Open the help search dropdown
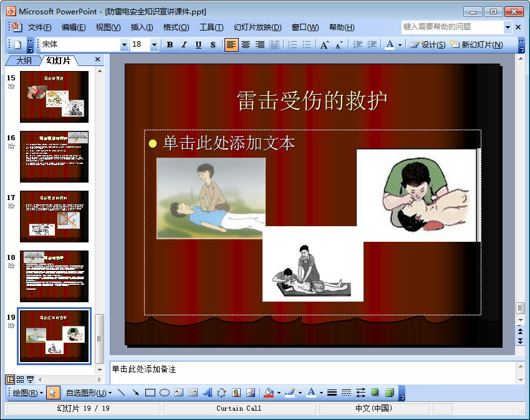This screenshot has height=420, width=530. (508, 27)
